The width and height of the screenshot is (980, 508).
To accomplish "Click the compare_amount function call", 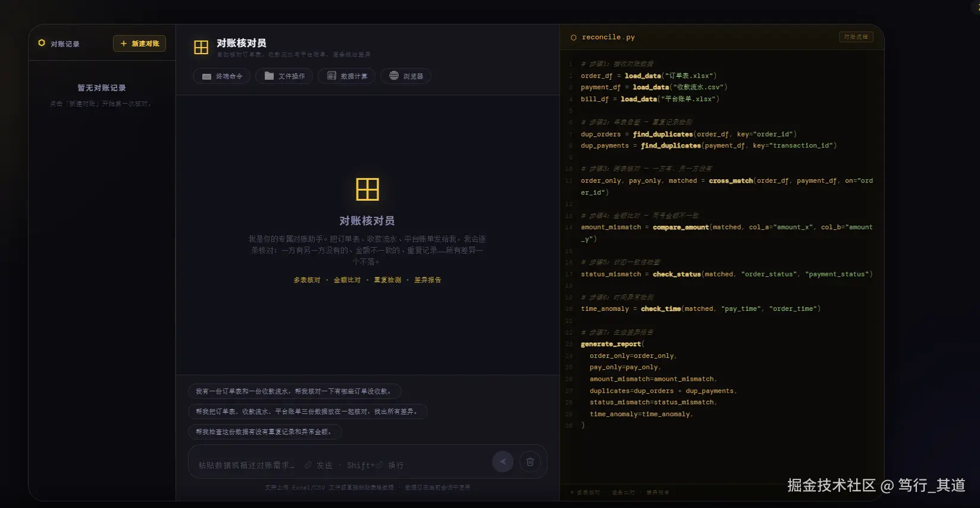I will [x=681, y=227].
